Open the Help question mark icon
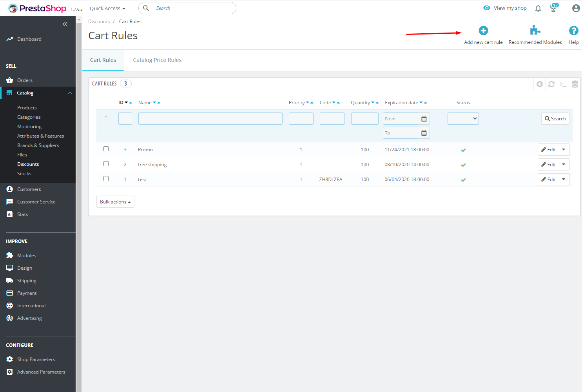This screenshot has width=582, height=392. tap(574, 31)
